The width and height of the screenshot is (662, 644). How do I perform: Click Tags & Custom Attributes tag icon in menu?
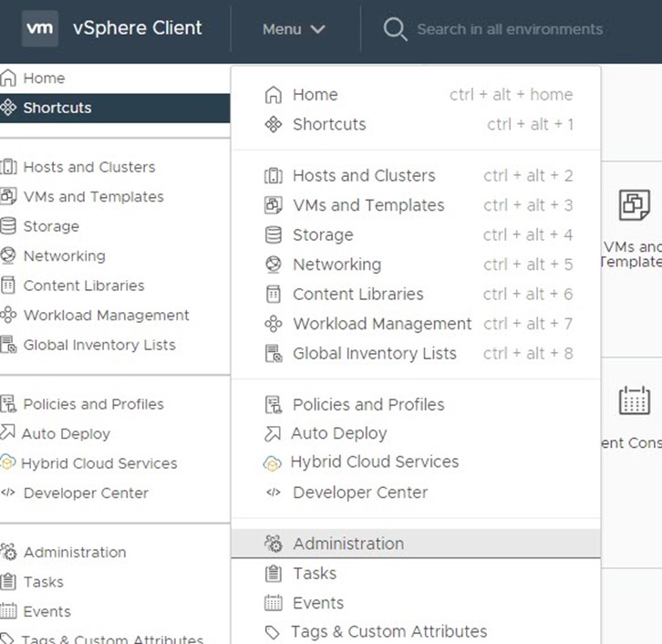[x=273, y=632]
